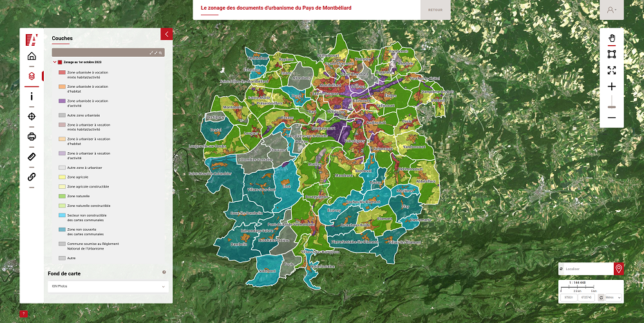Zoom in with the plus button
Screen dimensions: 644x323
point(612,86)
